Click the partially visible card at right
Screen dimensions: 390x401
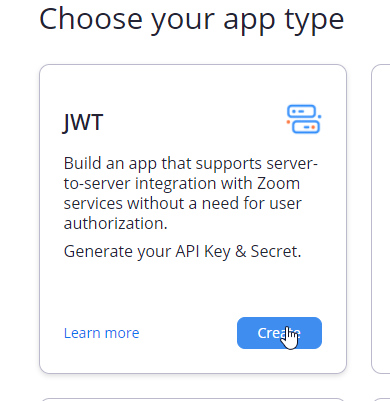[381, 219]
